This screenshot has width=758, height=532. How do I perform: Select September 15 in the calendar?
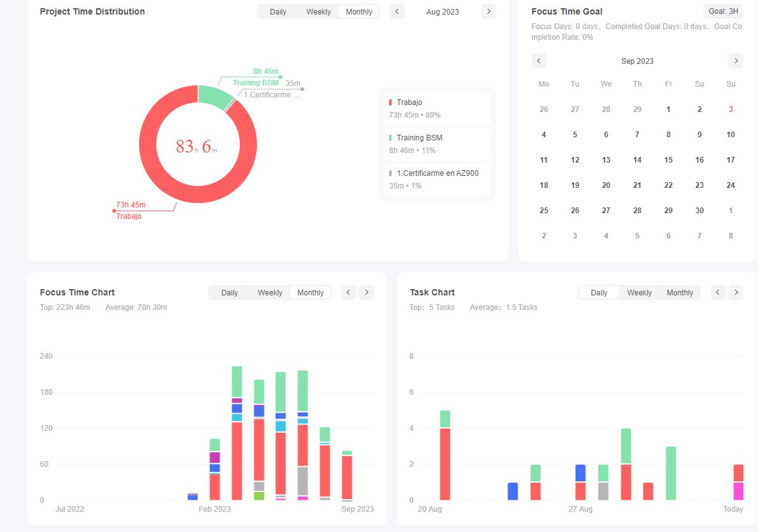[668, 160]
